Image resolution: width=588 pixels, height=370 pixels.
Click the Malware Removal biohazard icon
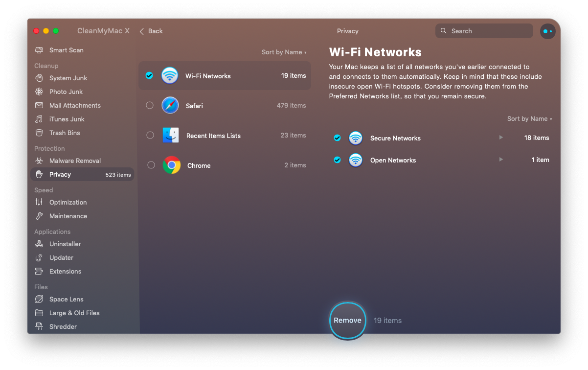pyautogui.click(x=39, y=161)
